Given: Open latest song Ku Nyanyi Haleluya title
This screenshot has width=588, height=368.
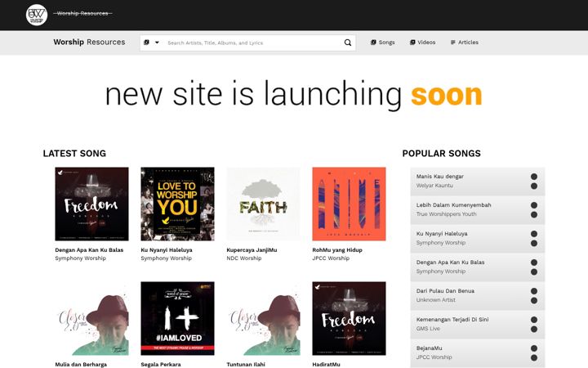Looking at the screenshot, I should coord(167,249).
